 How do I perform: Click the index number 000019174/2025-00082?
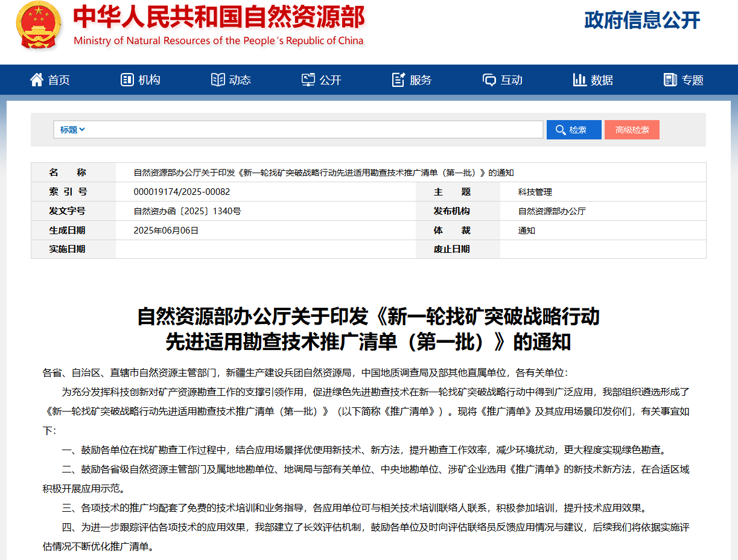coord(182,192)
